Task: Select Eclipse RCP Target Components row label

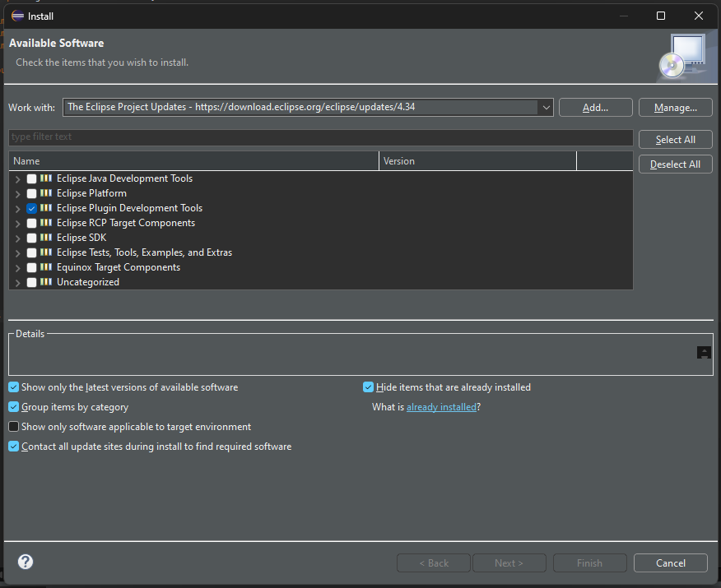Action: pyautogui.click(x=126, y=223)
